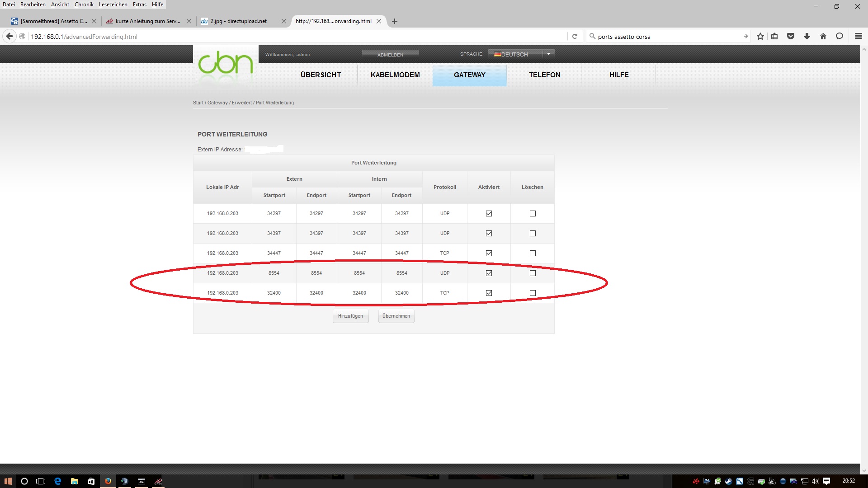The image size is (868, 488).
Task: Log out using ABMELDEN button
Action: 390,55
